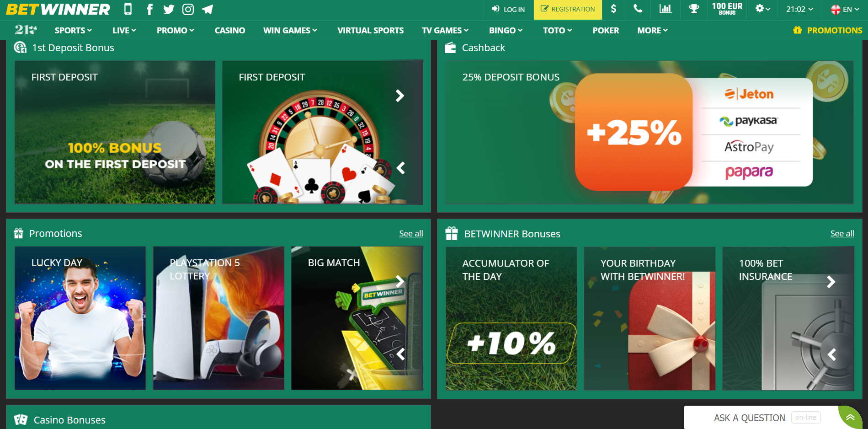Open the CASINO menu item
Image resolution: width=868 pixels, height=429 pixels.
(x=230, y=30)
